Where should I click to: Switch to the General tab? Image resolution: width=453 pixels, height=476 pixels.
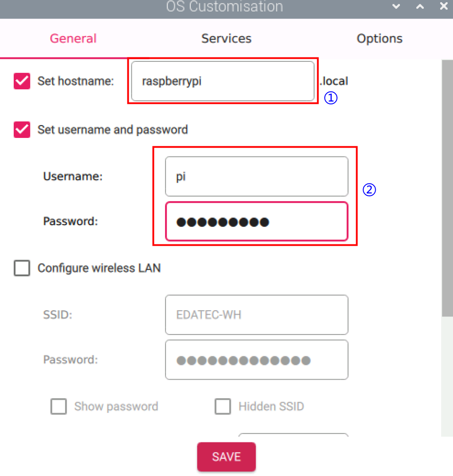click(73, 38)
